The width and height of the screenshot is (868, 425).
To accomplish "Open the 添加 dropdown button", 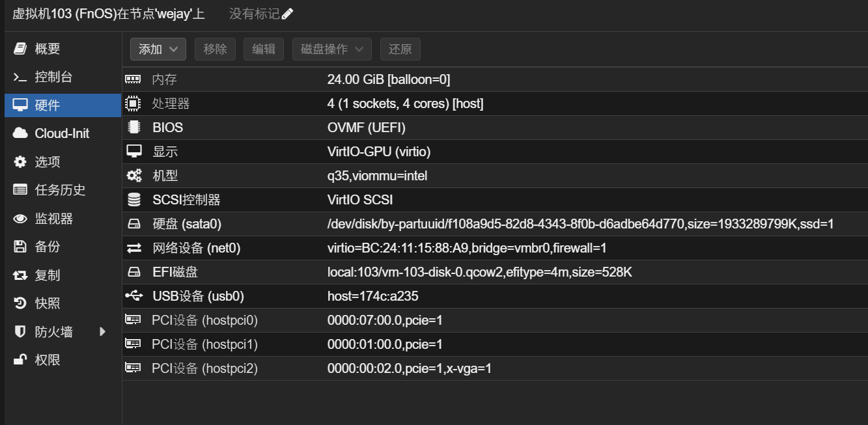I will click(158, 49).
